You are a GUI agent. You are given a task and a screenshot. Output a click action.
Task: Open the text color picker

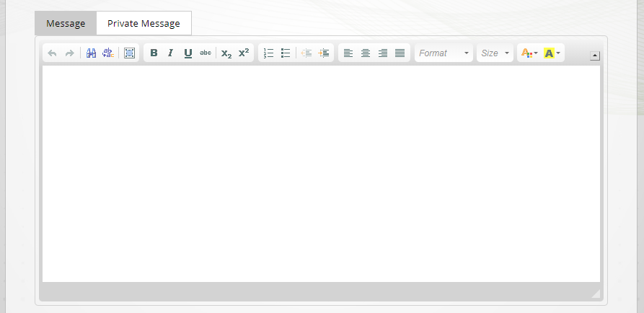pos(529,53)
